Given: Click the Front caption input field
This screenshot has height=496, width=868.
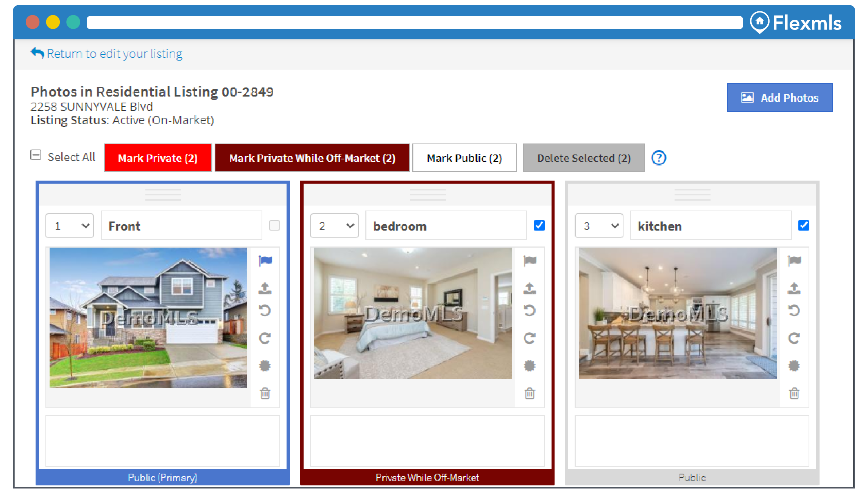Looking at the screenshot, I should pos(181,226).
